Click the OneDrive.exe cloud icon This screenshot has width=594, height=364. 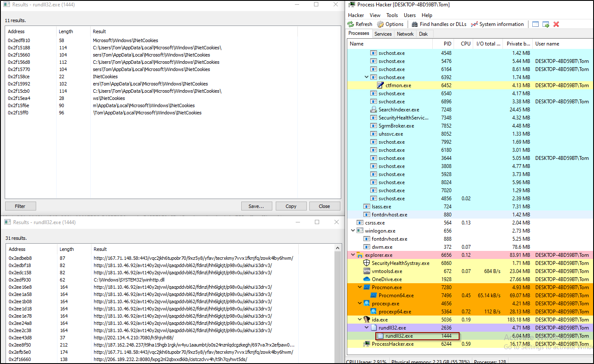click(x=367, y=279)
